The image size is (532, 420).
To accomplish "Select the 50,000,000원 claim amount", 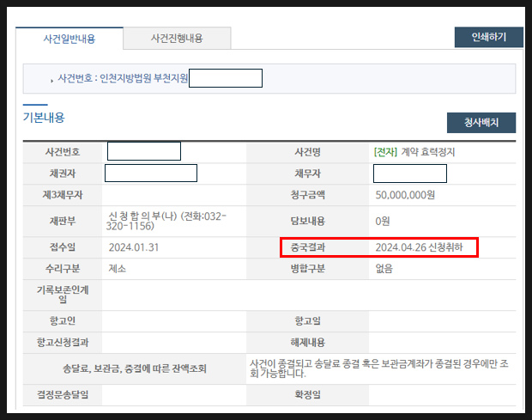I will click(405, 196).
